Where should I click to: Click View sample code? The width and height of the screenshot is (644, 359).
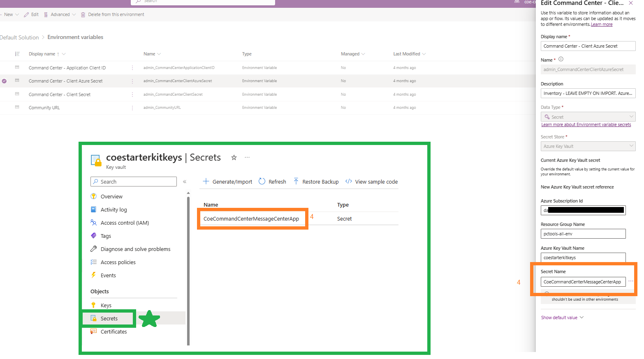371,181
